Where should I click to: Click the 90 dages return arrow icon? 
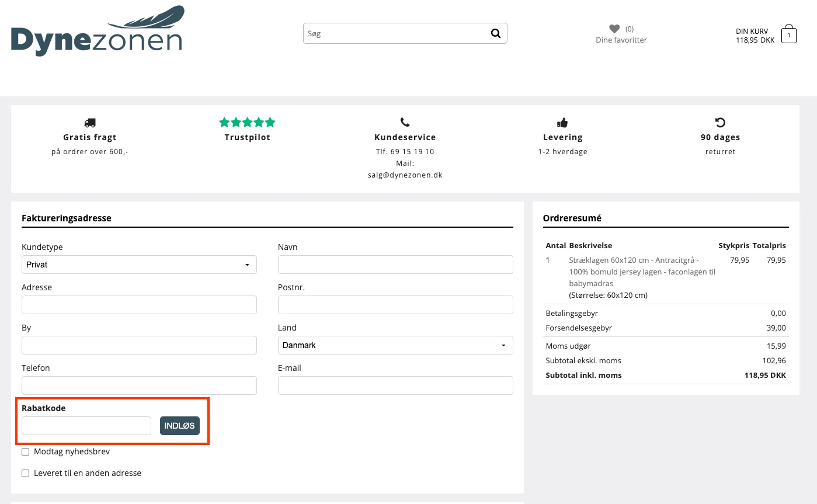[x=720, y=123]
